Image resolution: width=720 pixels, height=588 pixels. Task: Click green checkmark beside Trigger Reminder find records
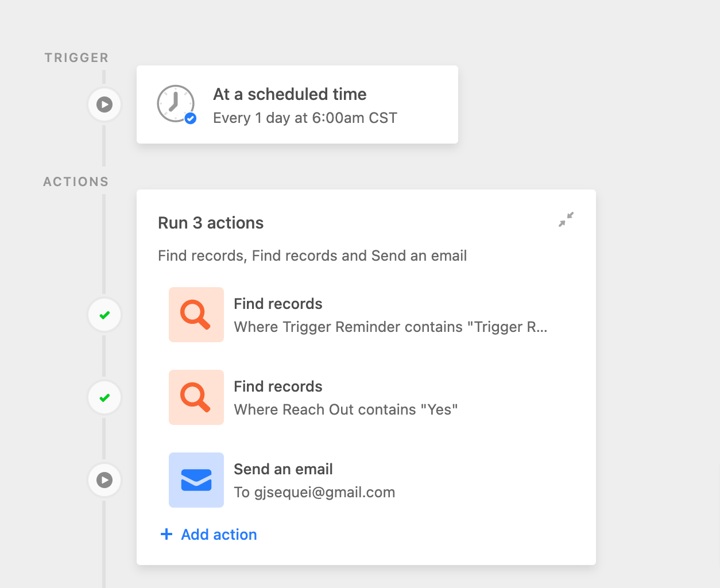click(104, 315)
